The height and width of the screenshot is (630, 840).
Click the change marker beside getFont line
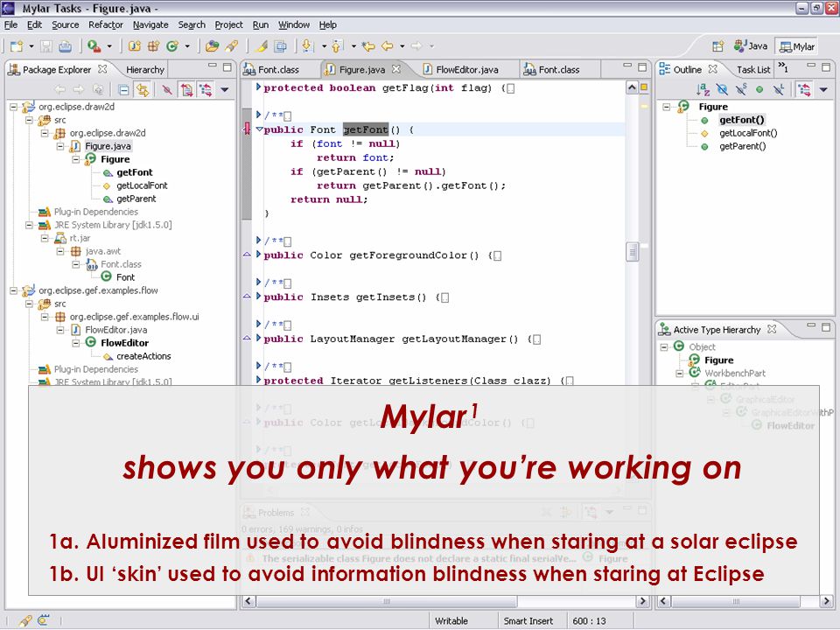pos(247,129)
